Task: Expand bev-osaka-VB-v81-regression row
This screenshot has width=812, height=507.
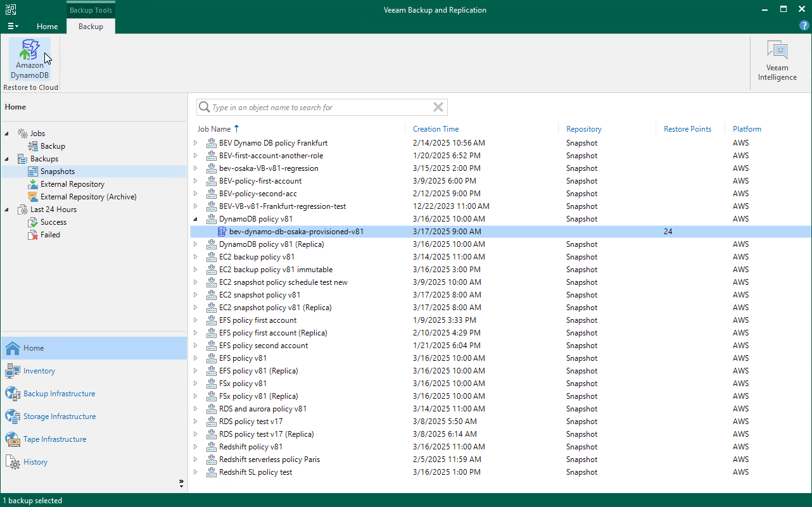Action: [196, 168]
